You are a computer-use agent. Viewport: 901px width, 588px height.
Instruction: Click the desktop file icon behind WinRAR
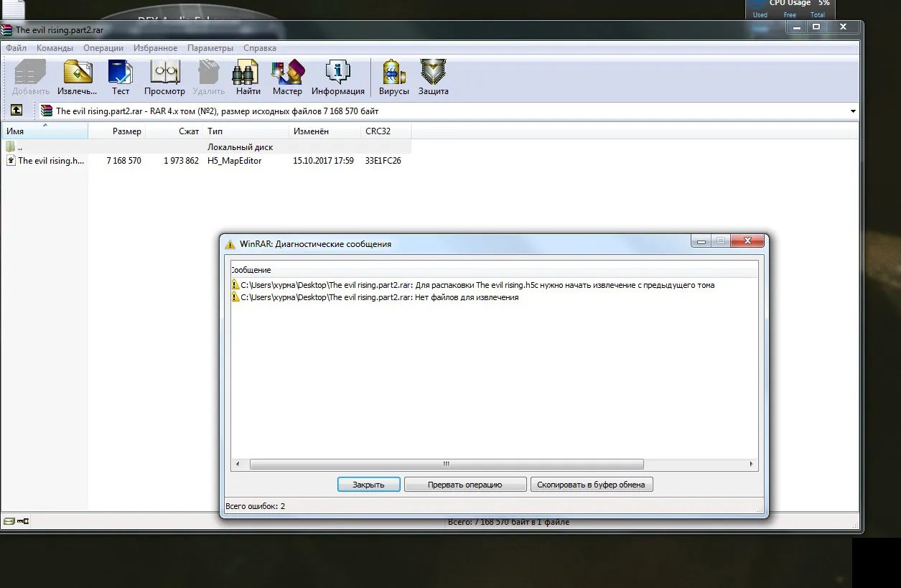[12, 9]
